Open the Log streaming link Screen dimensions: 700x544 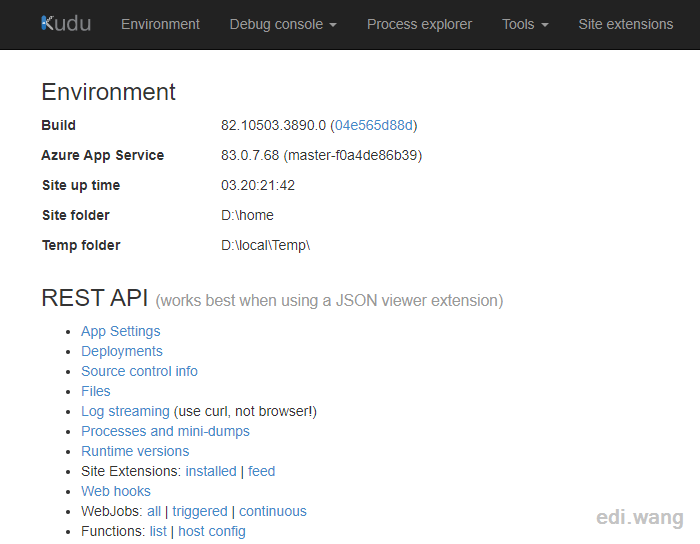(125, 411)
